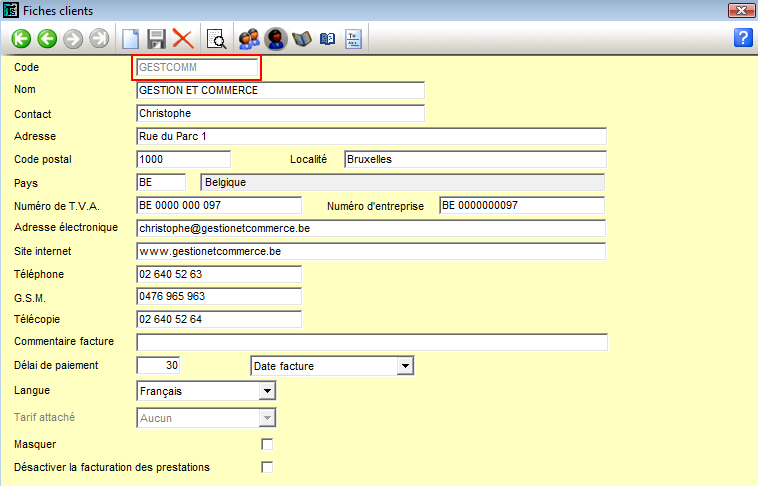Click the Adresse électronique email field
The height and width of the screenshot is (486, 758).
[x=371, y=228]
